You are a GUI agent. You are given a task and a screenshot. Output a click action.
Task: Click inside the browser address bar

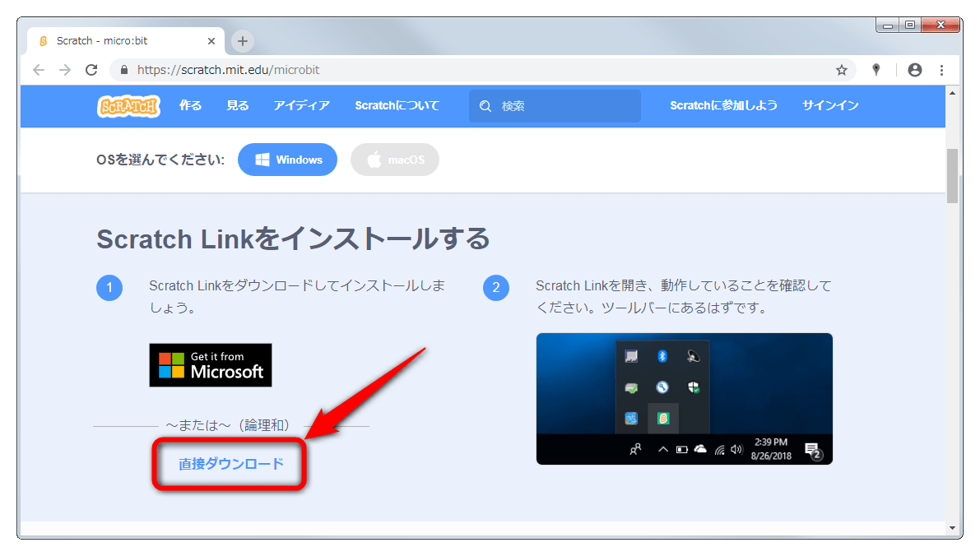click(329, 71)
